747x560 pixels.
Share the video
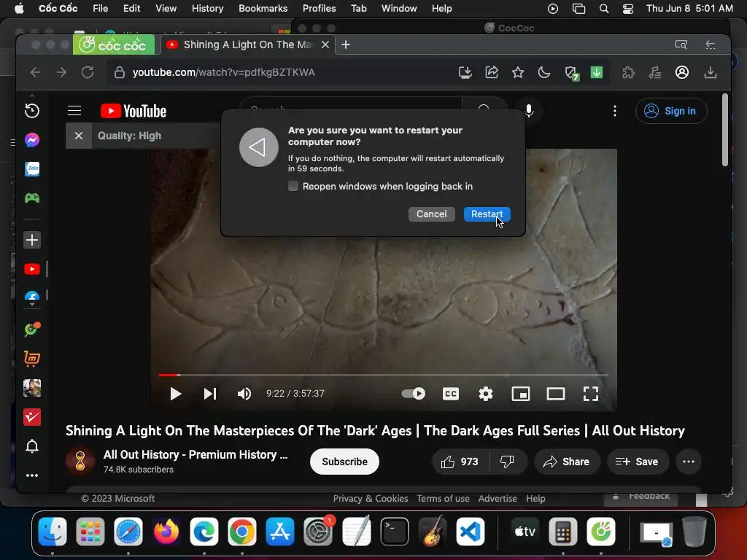pos(566,462)
